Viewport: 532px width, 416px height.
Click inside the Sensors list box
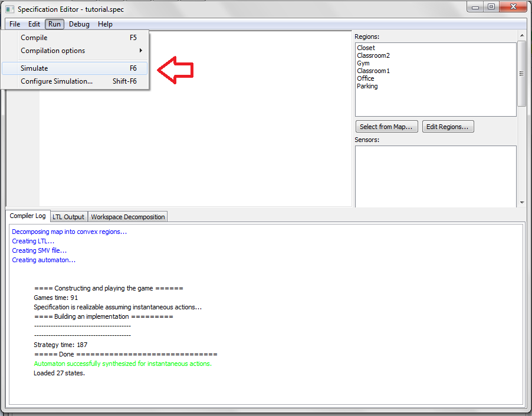pyautogui.click(x=436, y=176)
